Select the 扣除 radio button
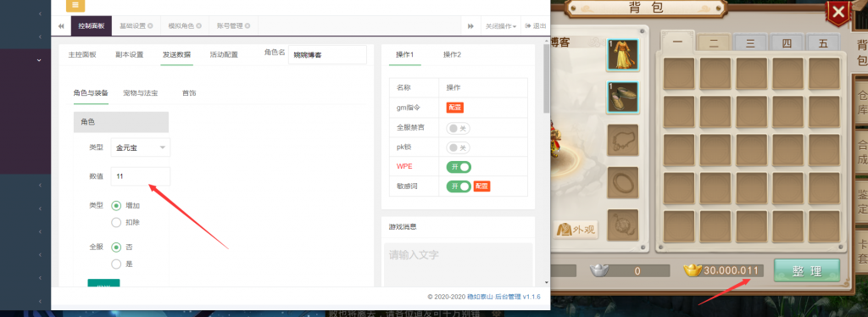 pyautogui.click(x=116, y=222)
